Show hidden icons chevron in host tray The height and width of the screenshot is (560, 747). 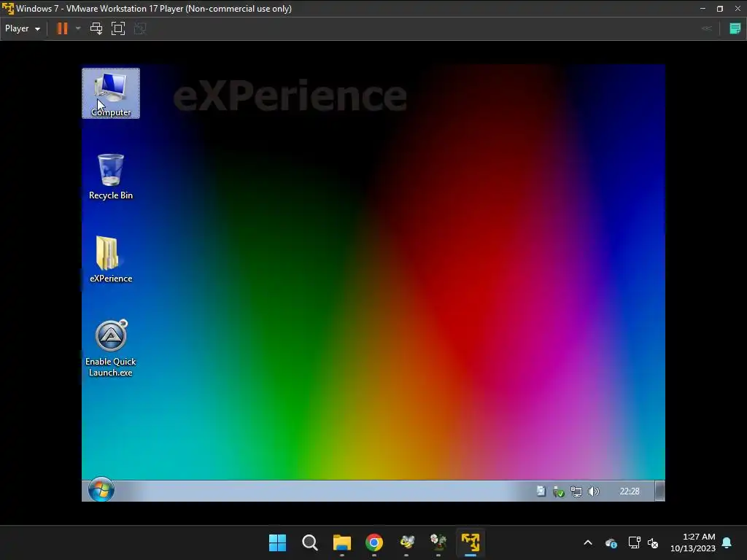pos(588,542)
